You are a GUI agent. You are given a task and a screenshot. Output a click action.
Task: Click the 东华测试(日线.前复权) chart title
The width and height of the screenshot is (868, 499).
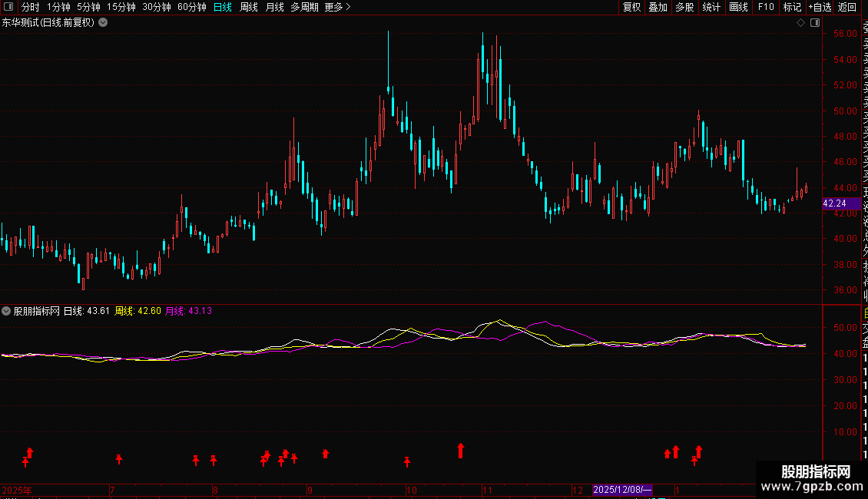tap(48, 23)
